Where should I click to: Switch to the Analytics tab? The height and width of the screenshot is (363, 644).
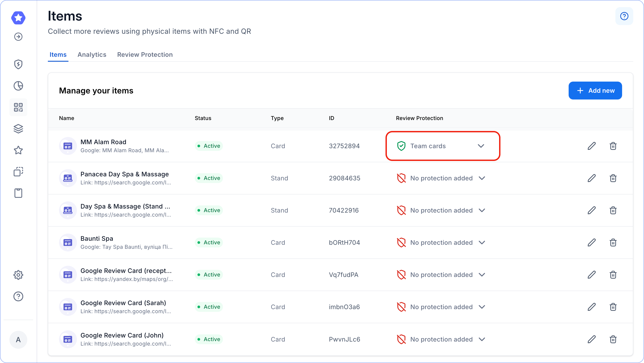pos(92,55)
